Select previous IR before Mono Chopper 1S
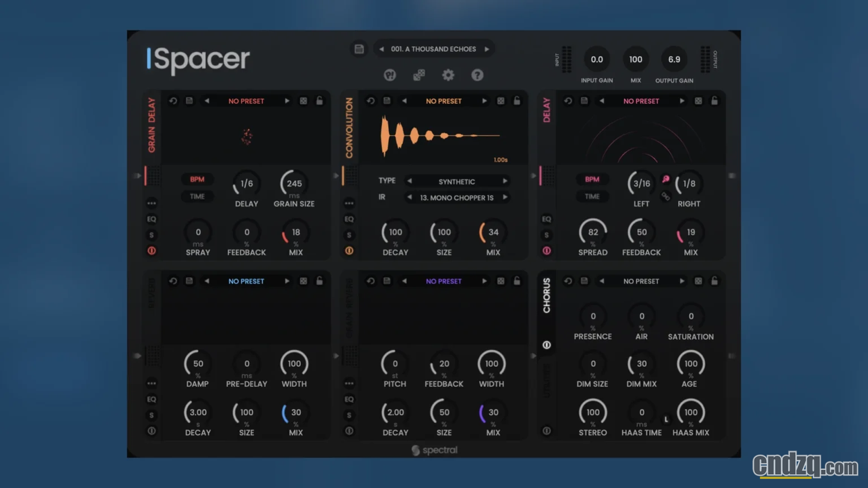 [409, 197]
